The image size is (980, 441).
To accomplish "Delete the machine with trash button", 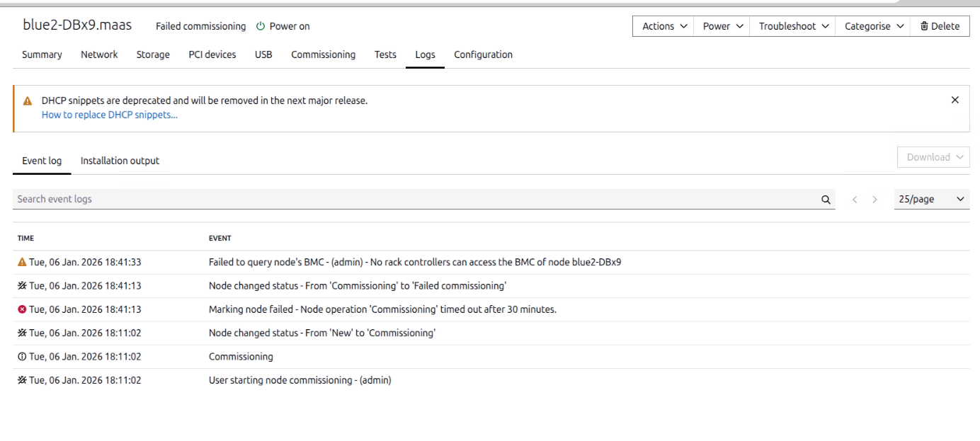I will (940, 26).
